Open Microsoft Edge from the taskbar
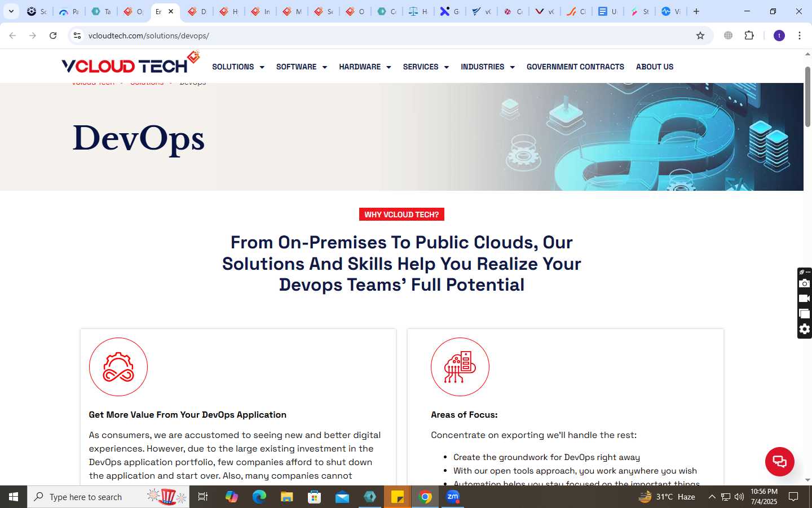Image resolution: width=812 pixels, height=508 pixels. 259,497
